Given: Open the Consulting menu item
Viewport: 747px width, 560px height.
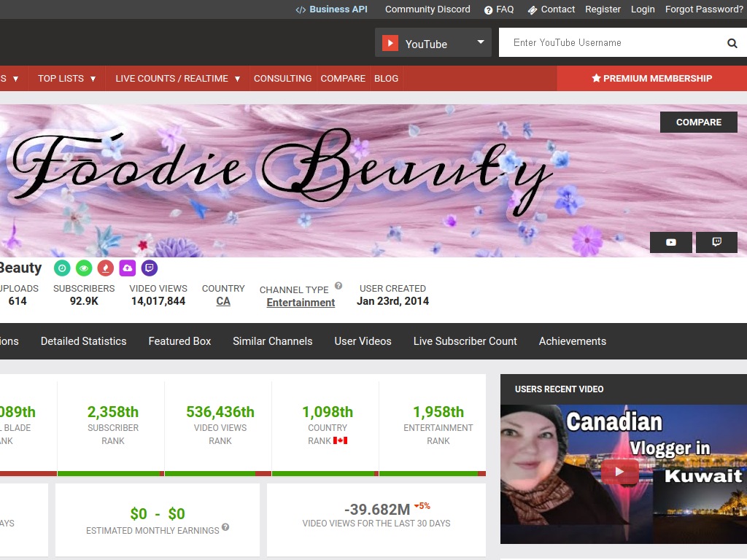Looking at the screenshot, I should coord(282,79).
